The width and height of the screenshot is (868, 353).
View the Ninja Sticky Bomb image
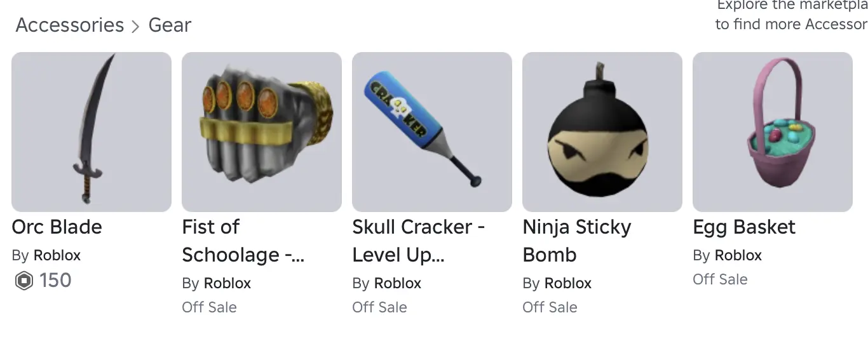[x=602, y=132]
